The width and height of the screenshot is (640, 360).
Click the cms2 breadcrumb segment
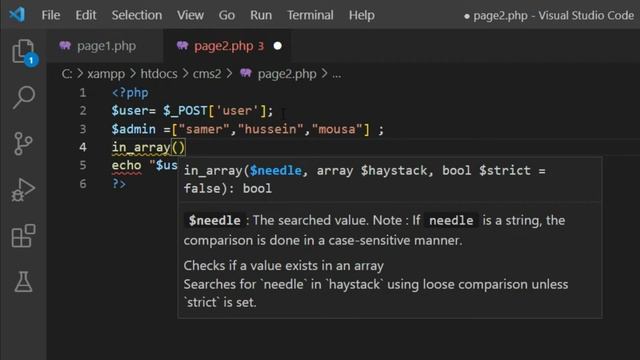[207, 74]
